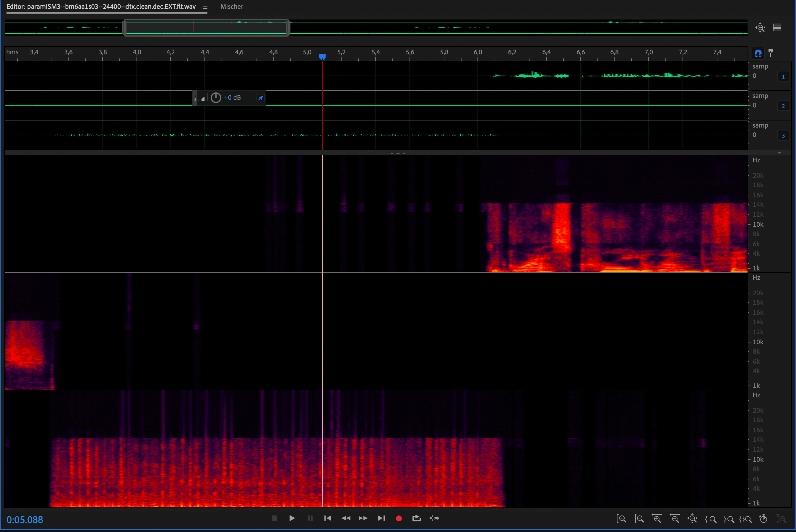Image resolution: width=796 pixels, height=532 pixels.
Task: Toggle channel 1 enable button
Action: tap(783, 76)
